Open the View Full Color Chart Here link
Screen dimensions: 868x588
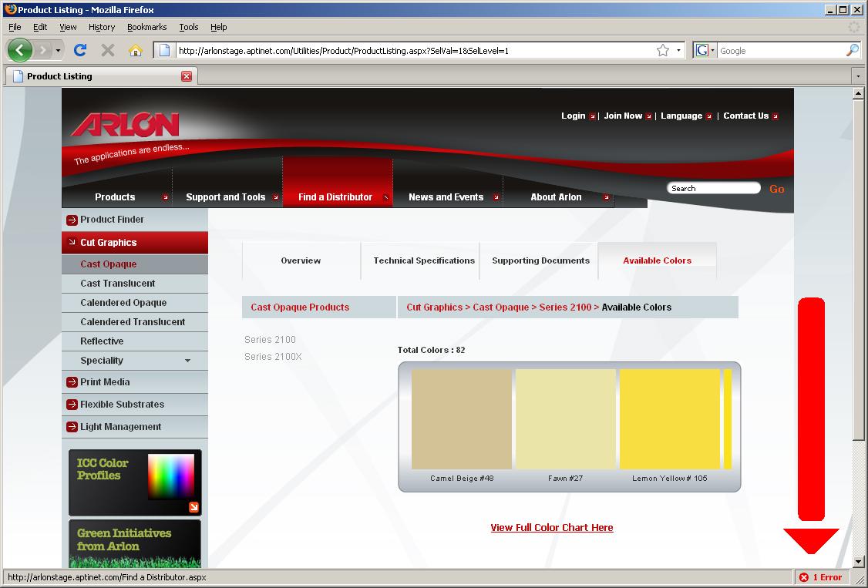pos(552,528)
